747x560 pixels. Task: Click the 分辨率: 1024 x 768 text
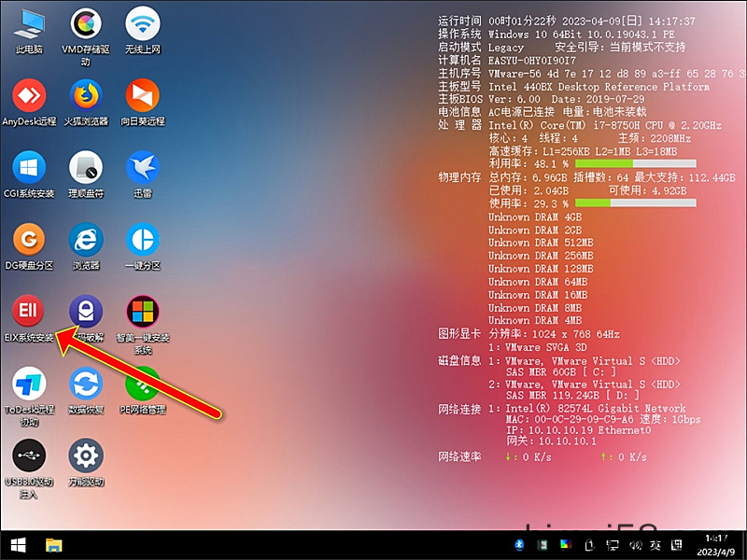[554, 334]
